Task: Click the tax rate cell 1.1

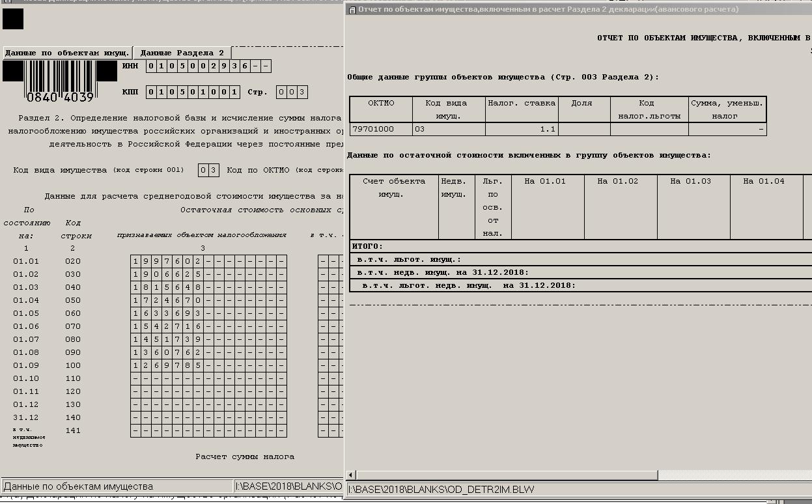Action: coord(522,129)
